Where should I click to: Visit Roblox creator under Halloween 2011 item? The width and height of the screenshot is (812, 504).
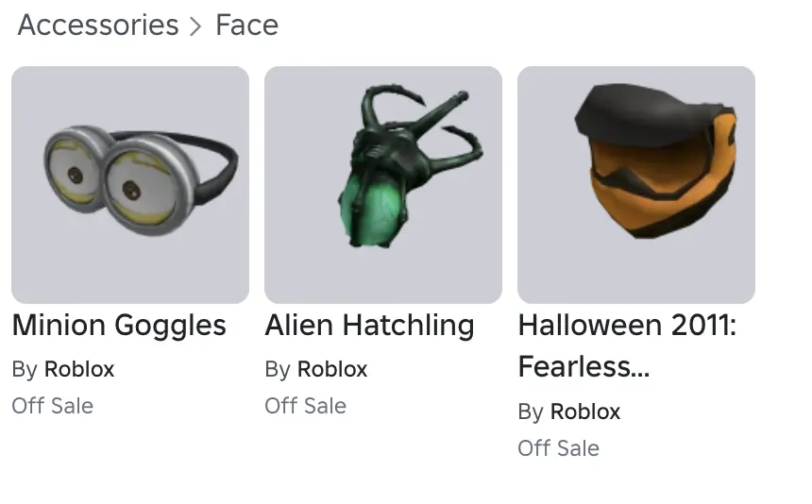coord(585,412)
